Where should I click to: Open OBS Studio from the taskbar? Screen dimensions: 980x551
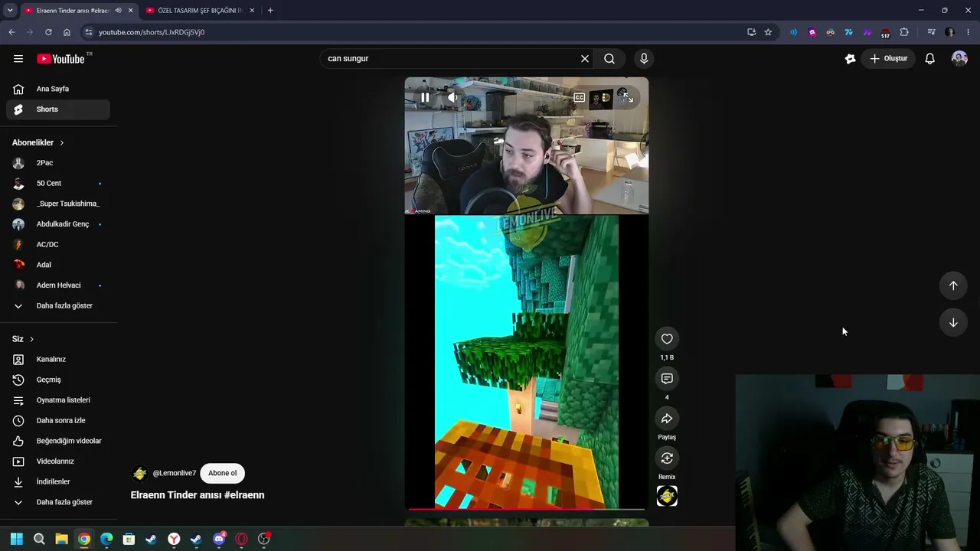tap(264, 539)
